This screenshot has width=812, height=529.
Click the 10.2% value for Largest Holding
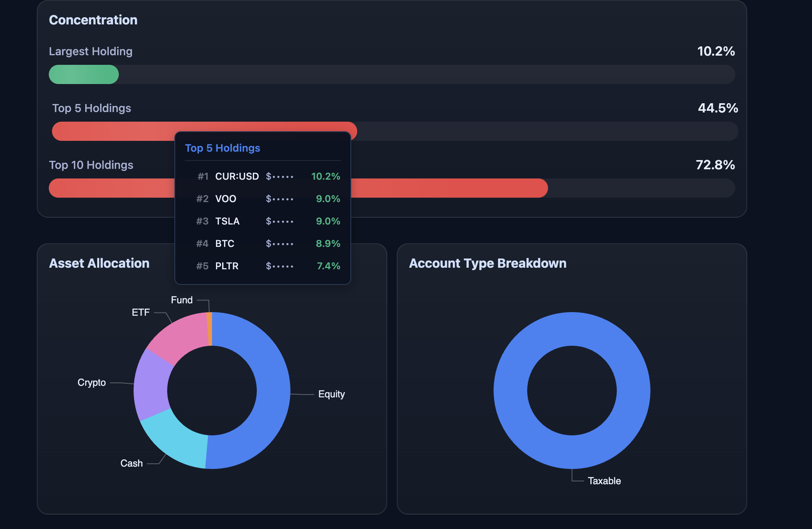[x=716, y=51]
